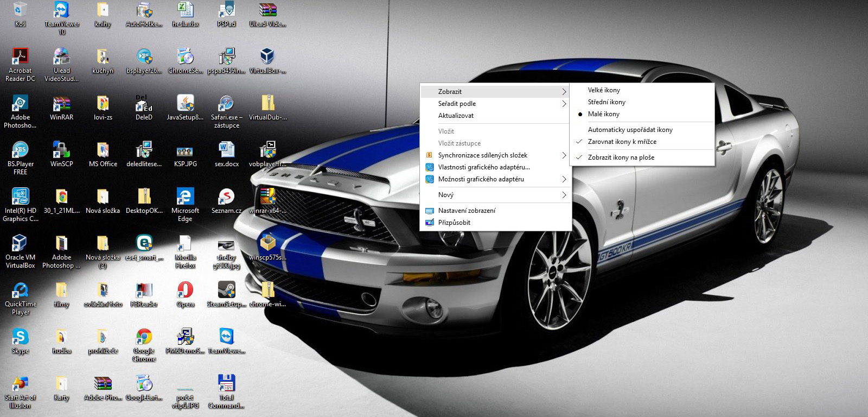Enable Automaticky uspořádat ikony

coord(630,130)
